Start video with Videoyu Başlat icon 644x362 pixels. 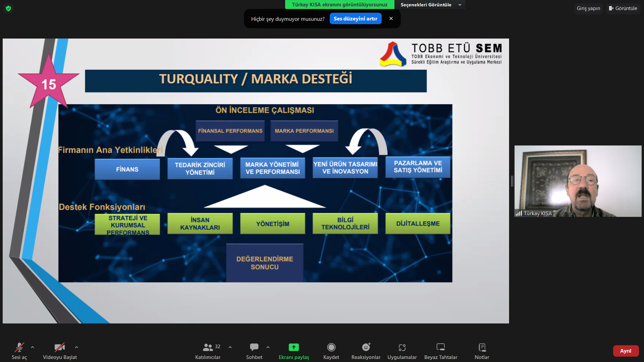59,348
